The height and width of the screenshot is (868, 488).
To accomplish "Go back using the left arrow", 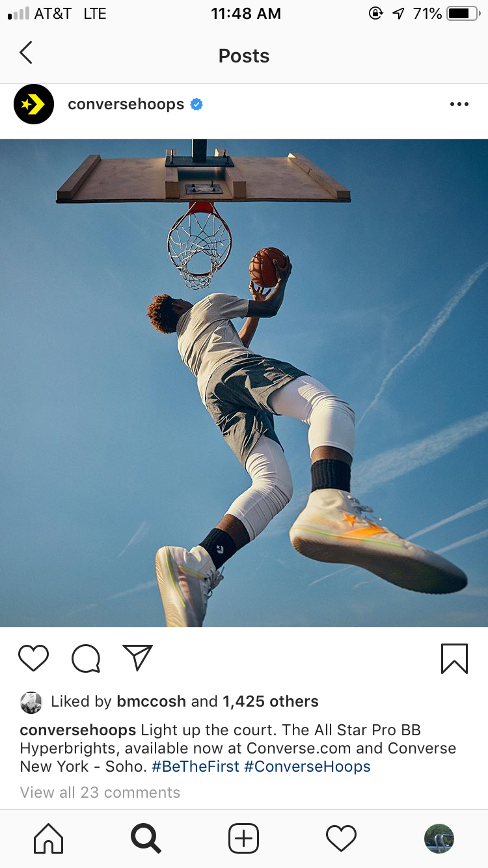I will click(x=26, y=53).
